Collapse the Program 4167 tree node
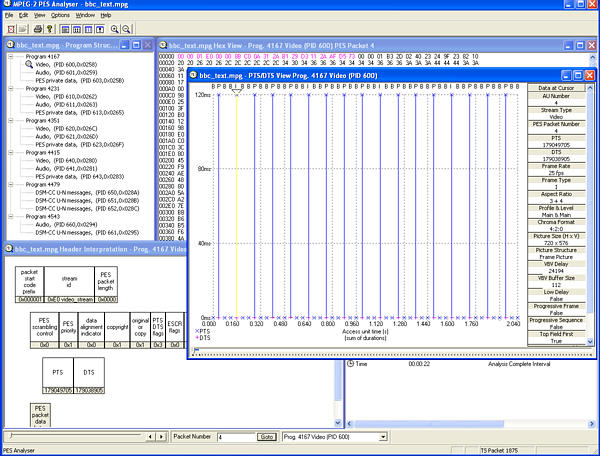The height and width of the screenshot is (456, 600). click(x=11, y=57)
